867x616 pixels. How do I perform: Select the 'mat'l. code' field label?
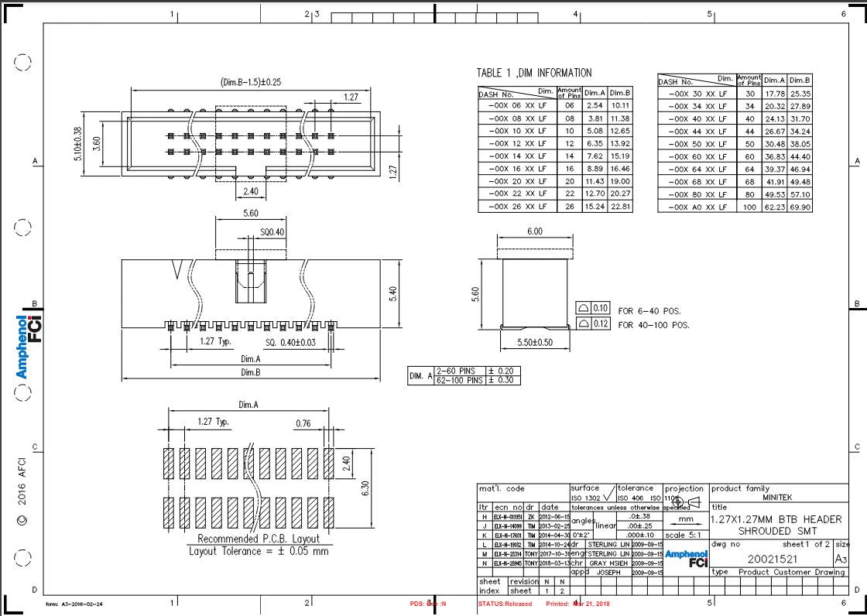pyautogui.click(x=502, y=489)
